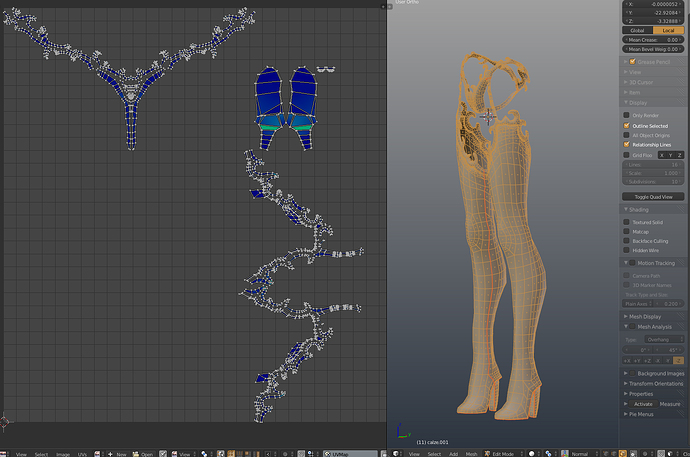The width and height of the screenshot is (690, 457).
Task: Adjust the Mean Bevel Weight slider
Action: point(653,49)
